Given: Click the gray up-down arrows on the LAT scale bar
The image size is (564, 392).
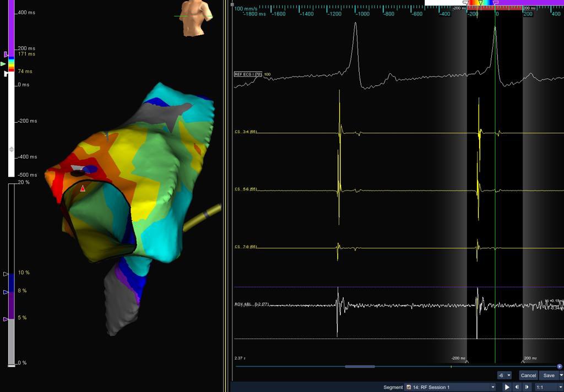Looking at the screenshot, I should coord(11,149).
